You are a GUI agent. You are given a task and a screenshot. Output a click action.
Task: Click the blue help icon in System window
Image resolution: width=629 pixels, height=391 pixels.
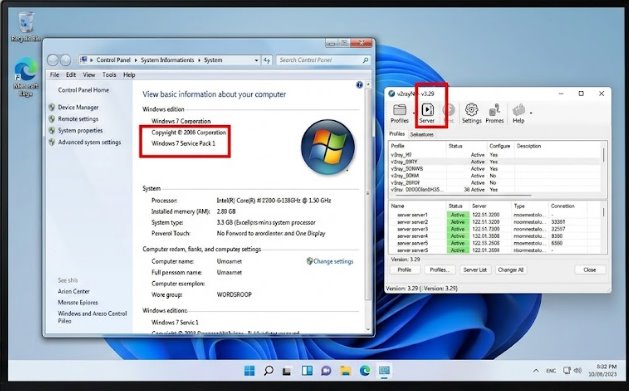pos(359,85)
